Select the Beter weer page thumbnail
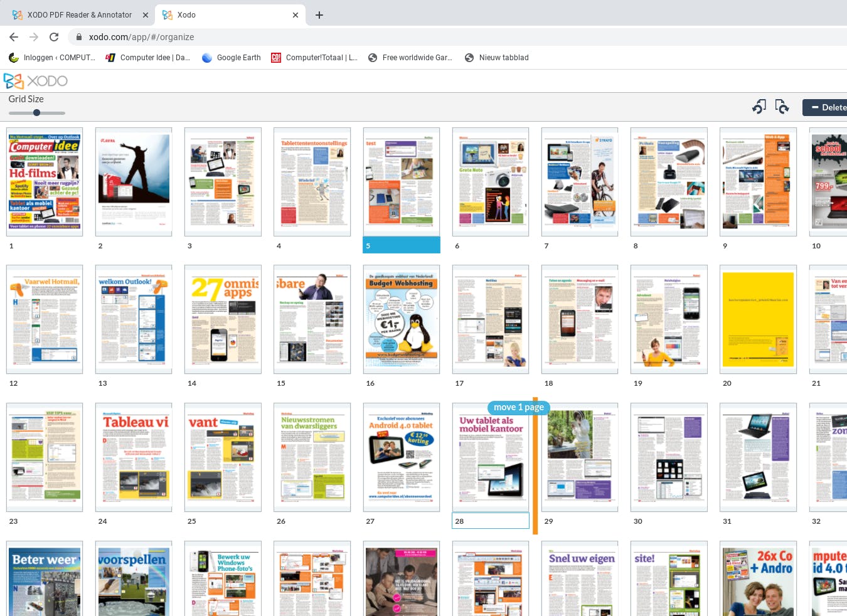The width and height of the screenshot is (847, 616). (x=45, y=579)
